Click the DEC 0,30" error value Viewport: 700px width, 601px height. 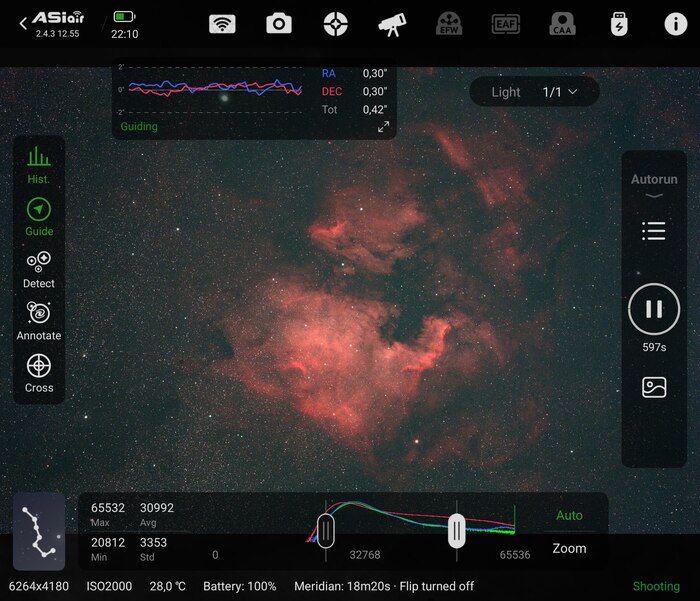375,92
